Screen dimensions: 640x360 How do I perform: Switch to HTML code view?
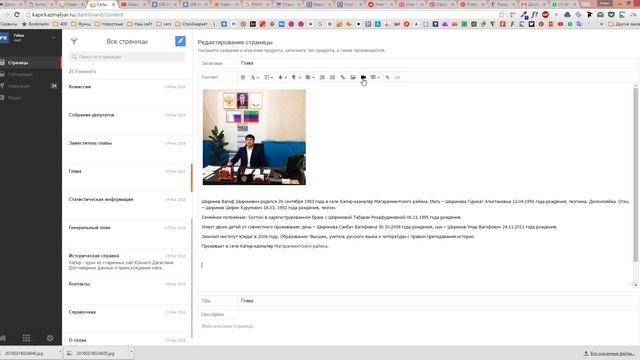398,77
